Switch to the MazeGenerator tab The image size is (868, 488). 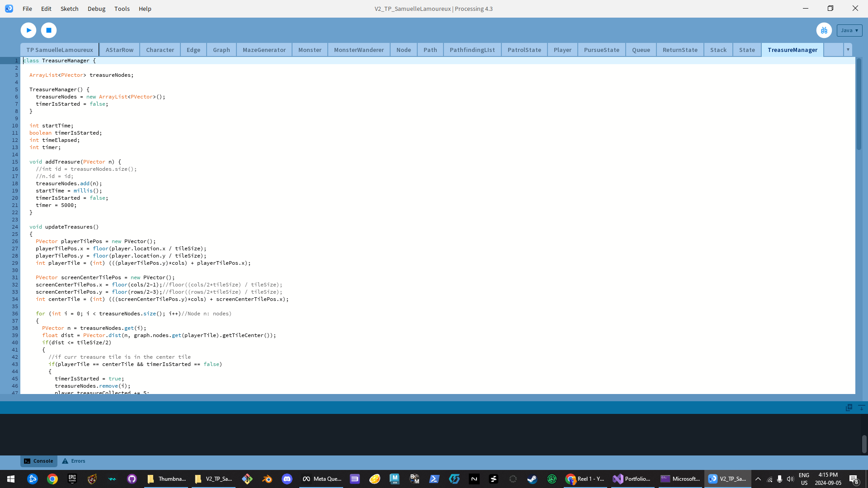(264, 50)
